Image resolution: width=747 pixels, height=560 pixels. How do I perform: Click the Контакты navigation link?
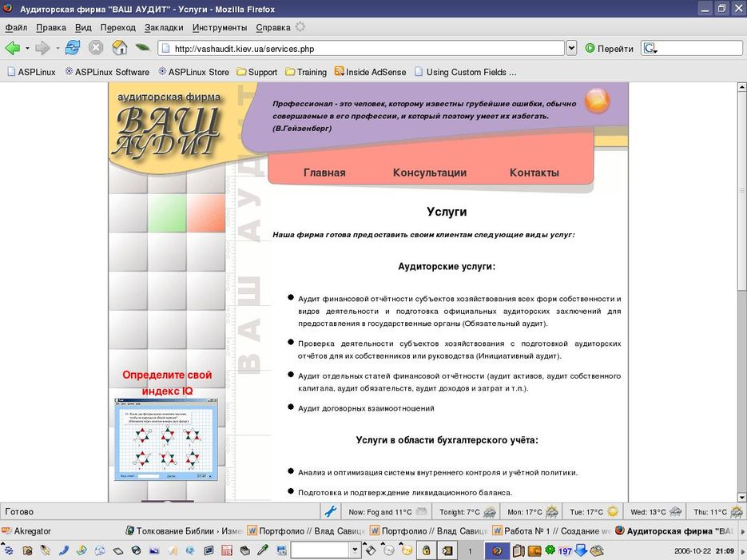(534, 173)
